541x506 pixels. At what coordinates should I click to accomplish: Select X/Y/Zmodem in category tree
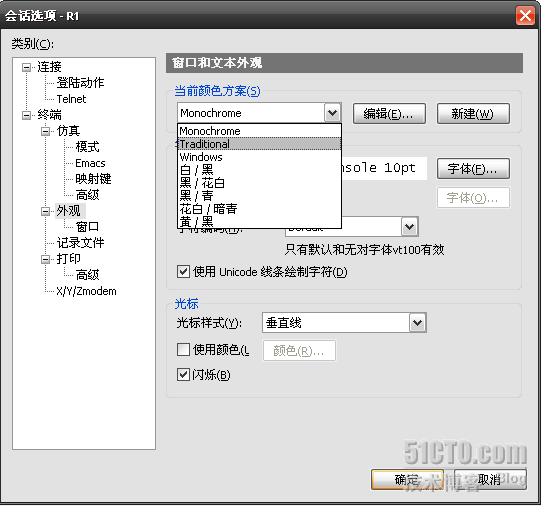[x=86, y=291]
